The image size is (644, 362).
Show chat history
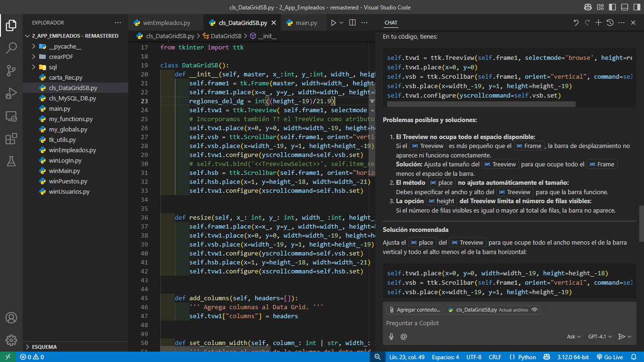pyautogui.click(x=610, y=23)
